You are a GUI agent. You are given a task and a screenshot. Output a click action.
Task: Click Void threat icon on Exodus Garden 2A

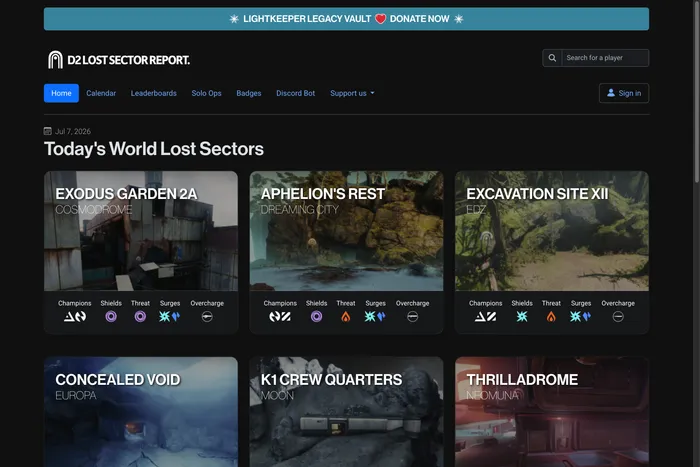pos(140,317)
